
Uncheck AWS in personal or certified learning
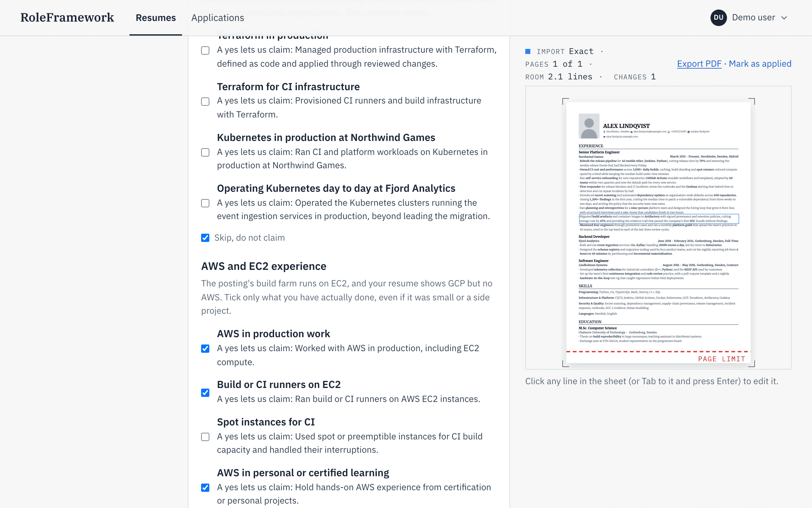205,487
